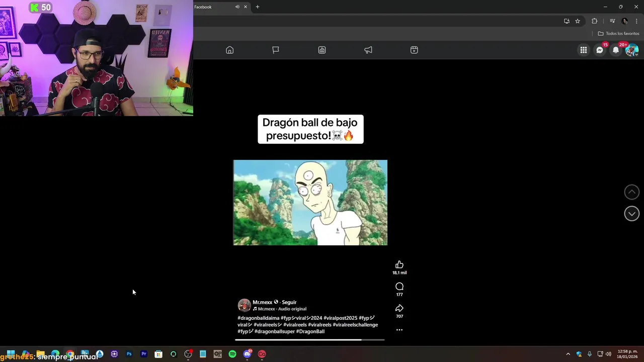
Task: Open the red Cc app taskbar icon
Action: (x=262, y=354)
